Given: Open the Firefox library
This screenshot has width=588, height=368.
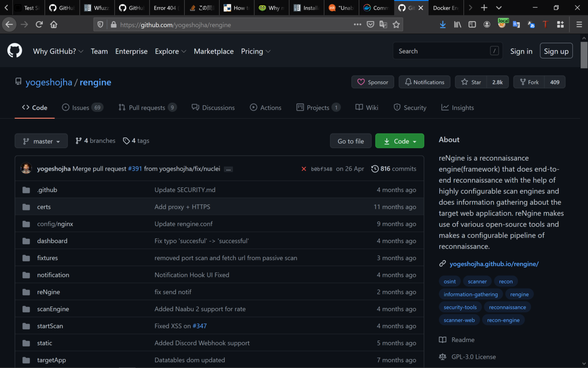Looking at the screenshot, I should [457, 25].
